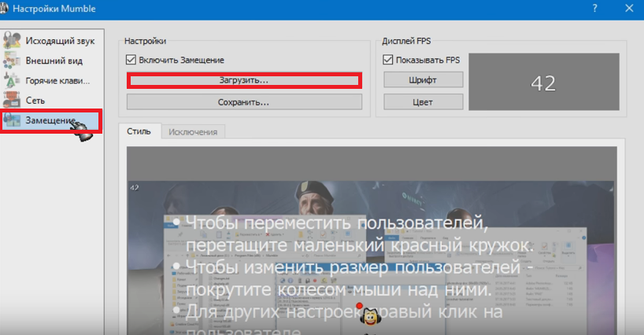The width and height of the screenshot is (644, 335).
Task: Toggle the Показывать FPS checkbox
Action: (x=387, y=60)
